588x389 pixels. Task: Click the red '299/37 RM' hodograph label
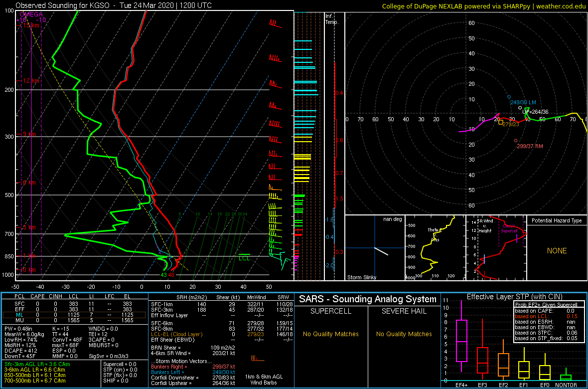coord(530,146)
